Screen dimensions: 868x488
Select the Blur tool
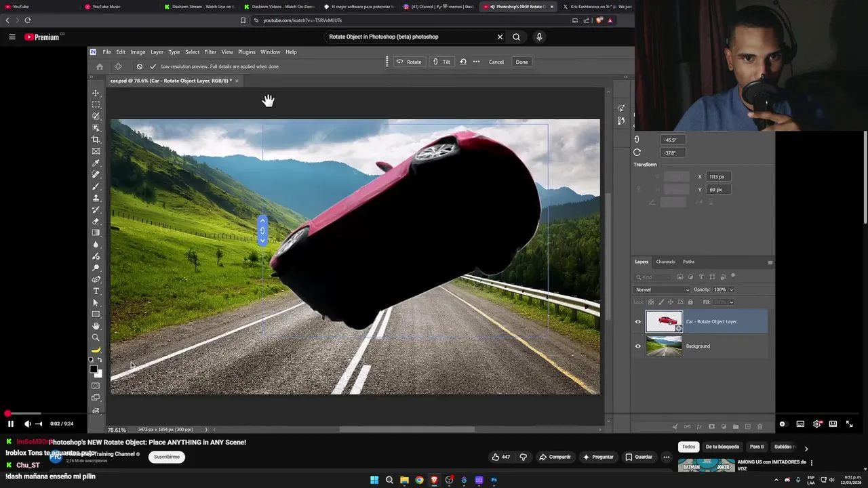(96, 244)
